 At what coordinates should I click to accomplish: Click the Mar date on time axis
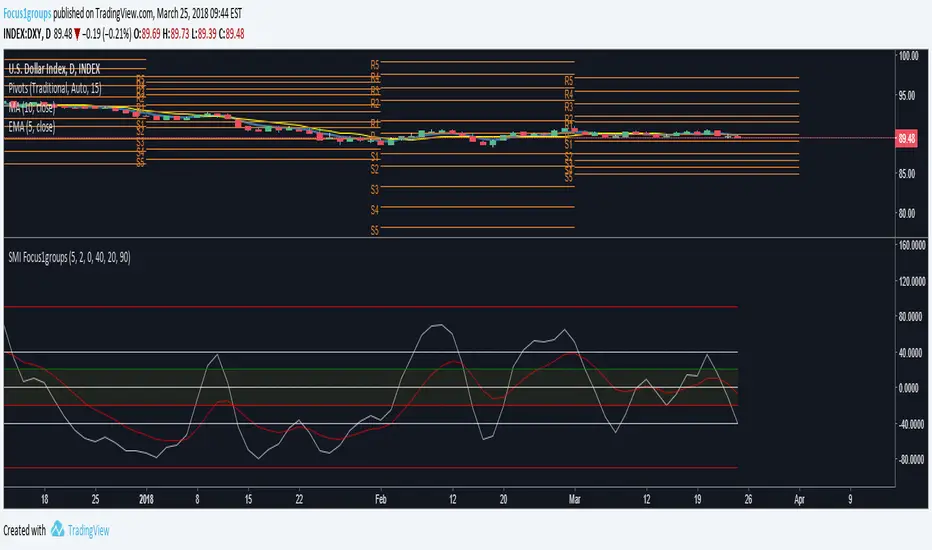[x=574, y=499]
